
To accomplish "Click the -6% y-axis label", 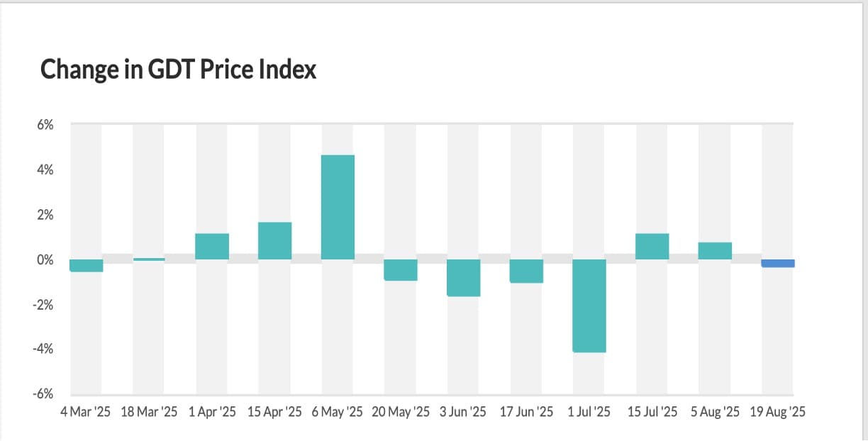I will 43,394.
